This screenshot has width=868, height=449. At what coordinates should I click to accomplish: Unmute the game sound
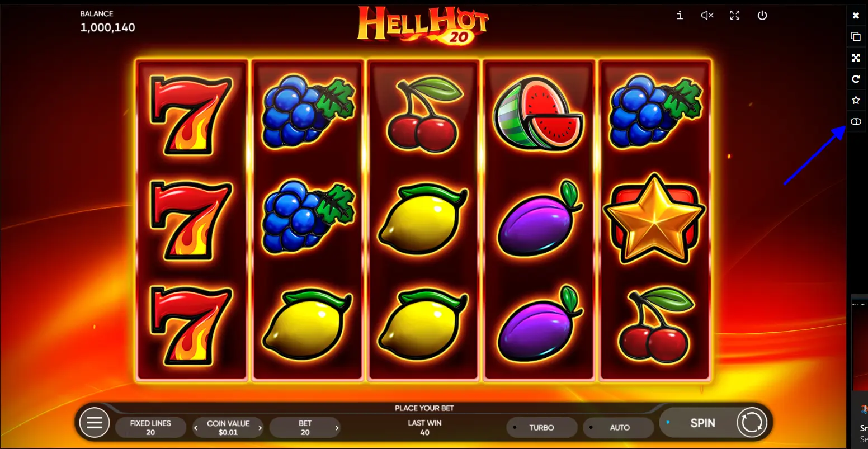click(x=707, y=16)
